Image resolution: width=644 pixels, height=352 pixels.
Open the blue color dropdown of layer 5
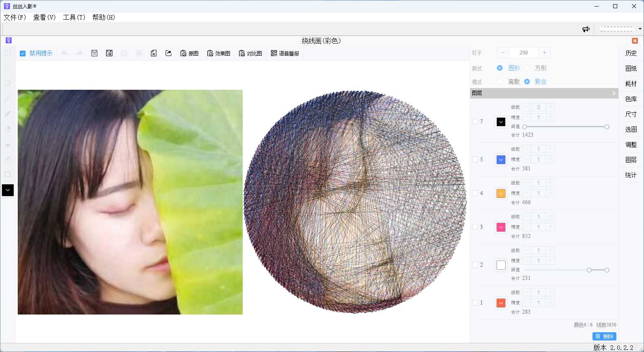tap(501, 160)
